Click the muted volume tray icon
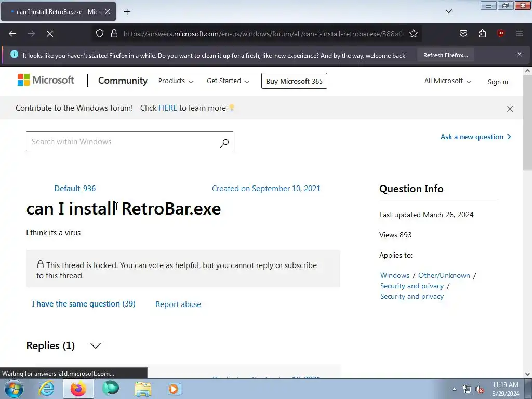The height and width of the screenshot is (399, 532). coord(480,390)
